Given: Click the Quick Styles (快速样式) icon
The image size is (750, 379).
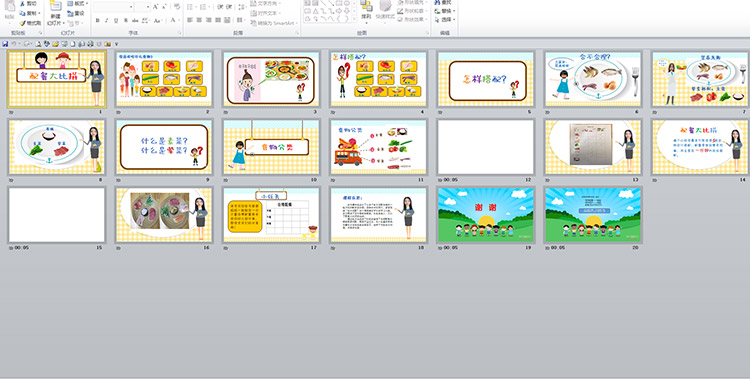Looking at the screenshot, I should tap(385, 7).
